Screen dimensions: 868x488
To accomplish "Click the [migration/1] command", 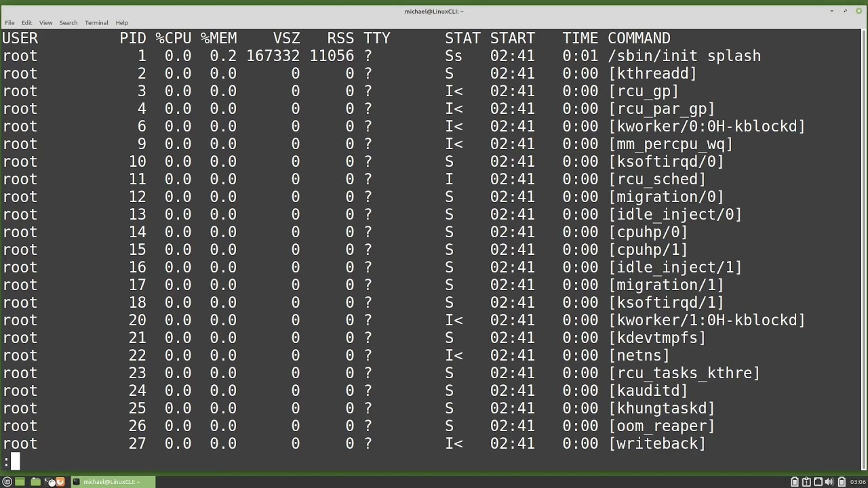I will [666, 285].
